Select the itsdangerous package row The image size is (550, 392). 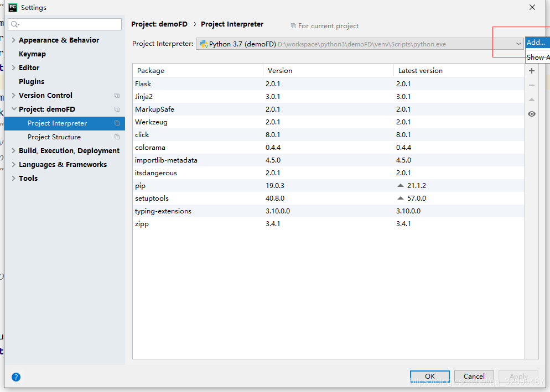coord(329,173)
